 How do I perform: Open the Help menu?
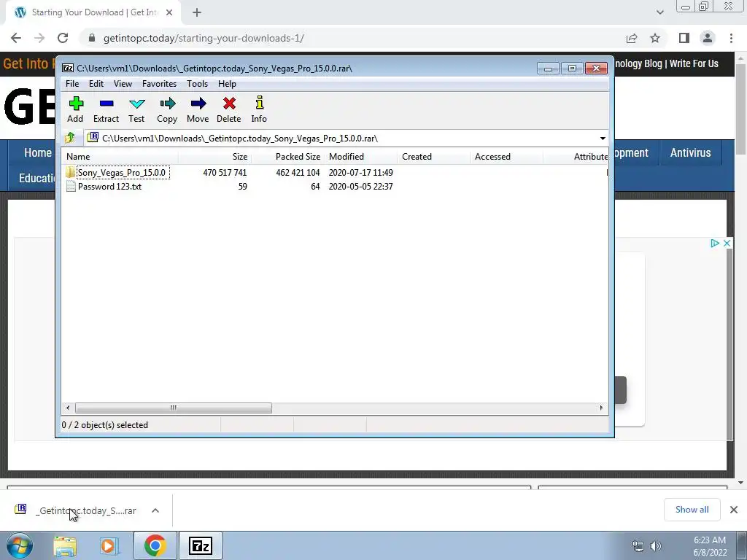(x=228, y=84)
